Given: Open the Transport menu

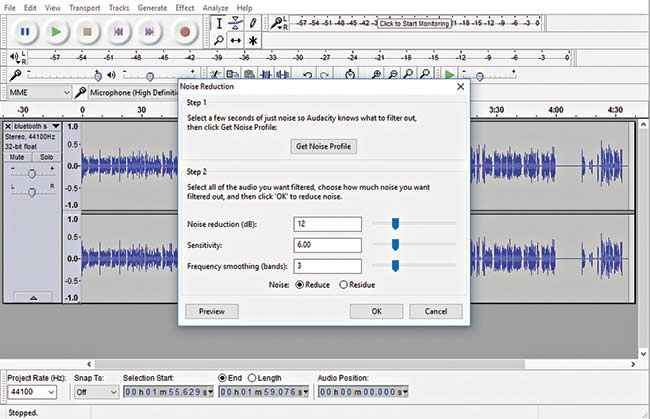Looking at the screenshot, I should point(85,8).
